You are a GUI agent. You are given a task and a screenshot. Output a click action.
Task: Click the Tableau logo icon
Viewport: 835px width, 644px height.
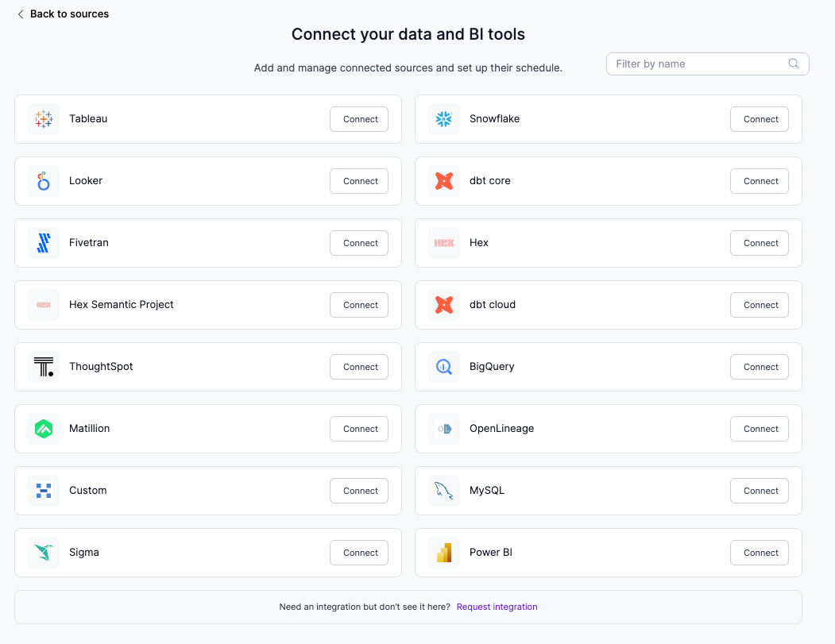[44, 119]
